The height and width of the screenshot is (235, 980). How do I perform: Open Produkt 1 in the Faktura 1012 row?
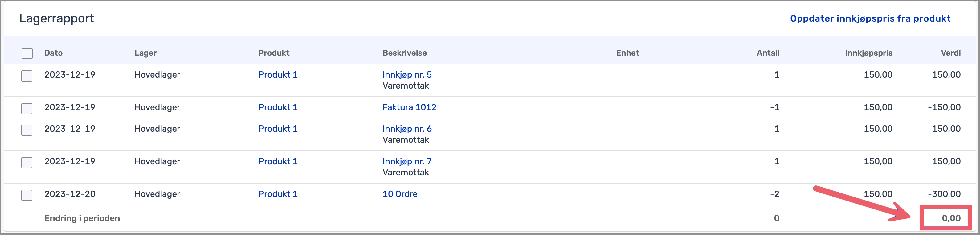tap(278, 107)
